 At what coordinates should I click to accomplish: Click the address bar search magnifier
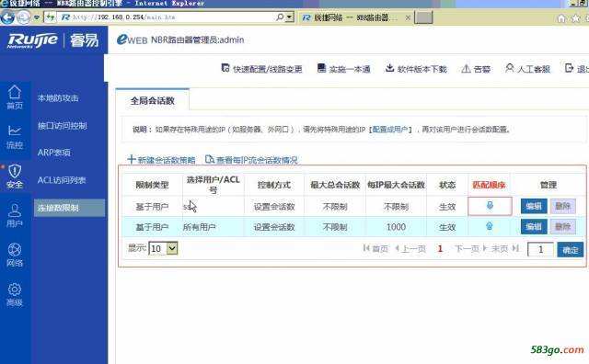[280, 17]
